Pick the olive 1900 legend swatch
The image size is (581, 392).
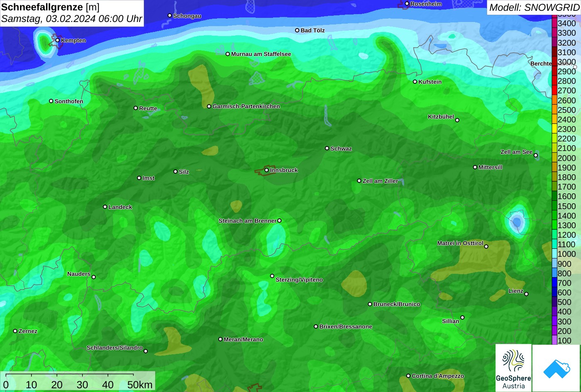tap(554, 168)
